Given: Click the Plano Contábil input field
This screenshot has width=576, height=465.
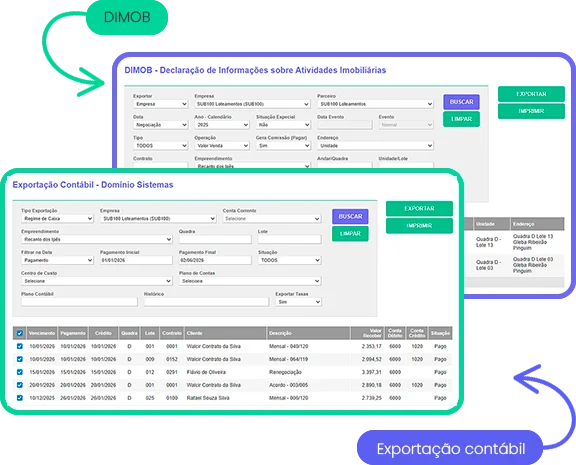Looking at the screenshot, I should [79, 302].
